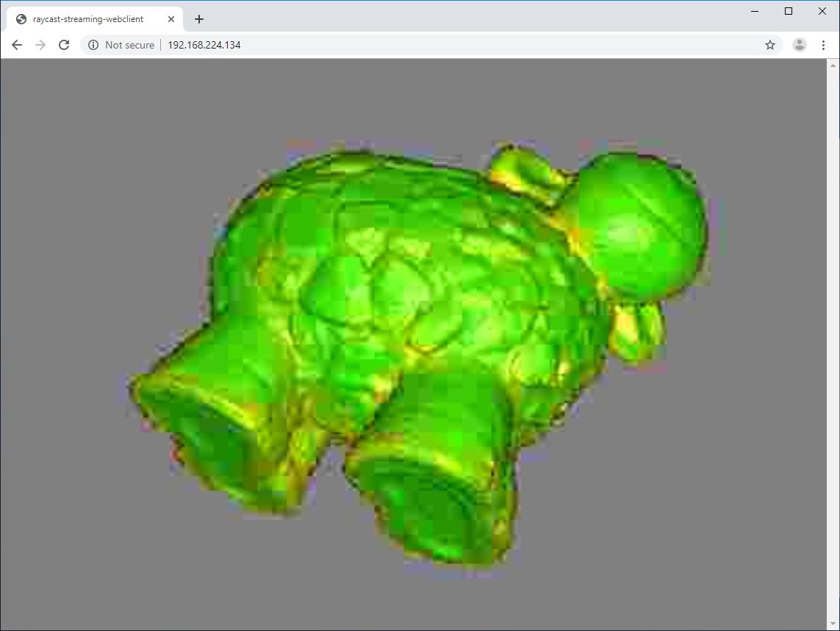Click the globe favicon on the tab

[21, 19]
